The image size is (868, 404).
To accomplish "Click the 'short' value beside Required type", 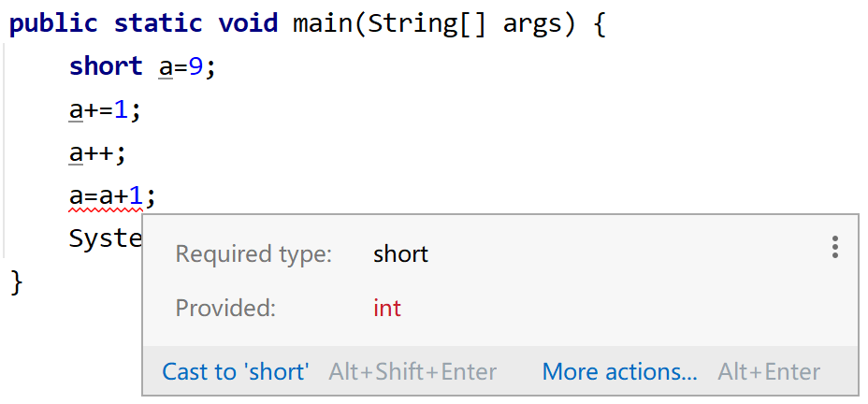I will click(400, 253).
